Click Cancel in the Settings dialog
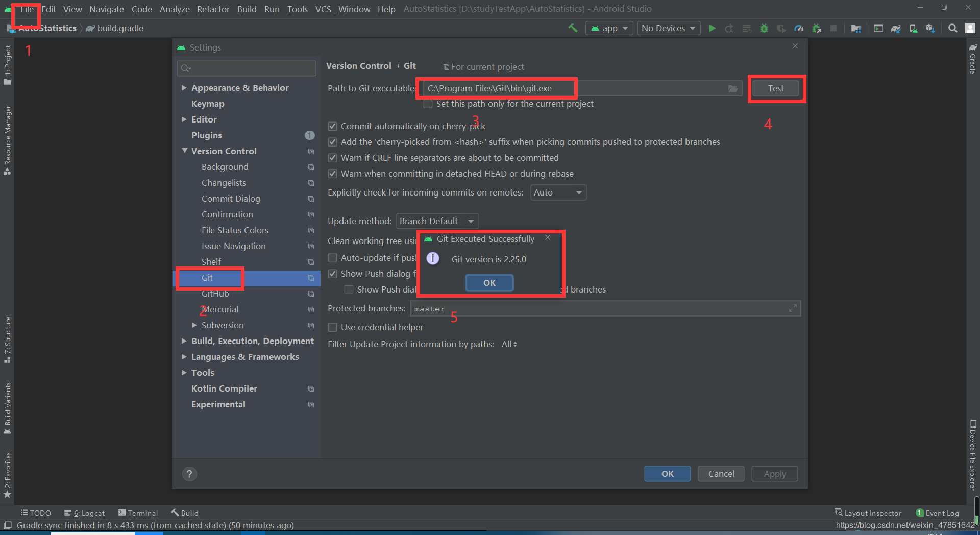980x535 pixels. pos(721,474)
